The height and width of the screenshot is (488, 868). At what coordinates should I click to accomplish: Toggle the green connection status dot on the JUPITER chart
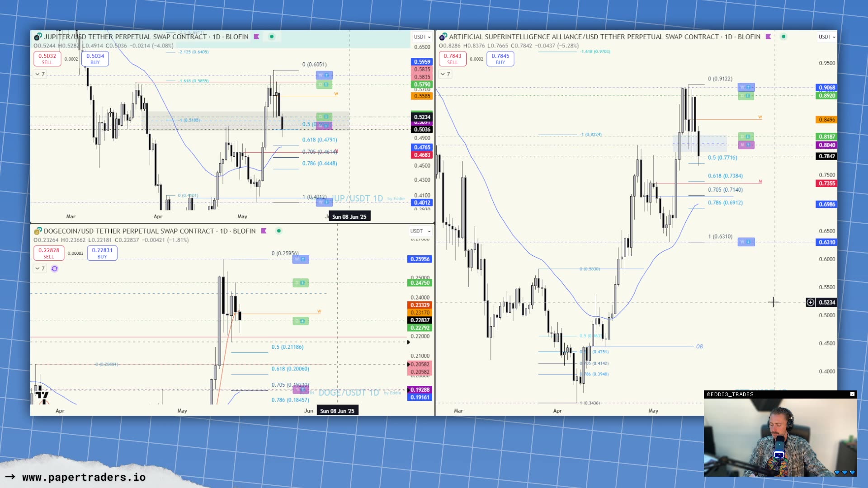click(x=272, y=37)
